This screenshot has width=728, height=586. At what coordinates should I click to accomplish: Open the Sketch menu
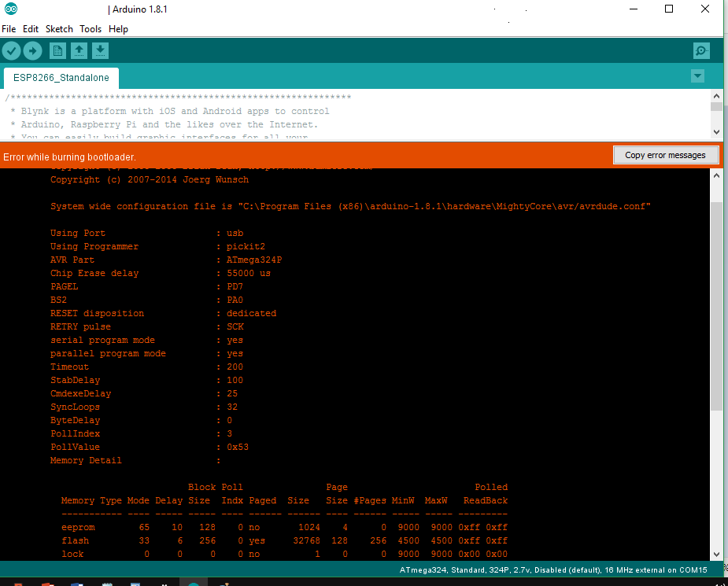(x=59, y=29)
